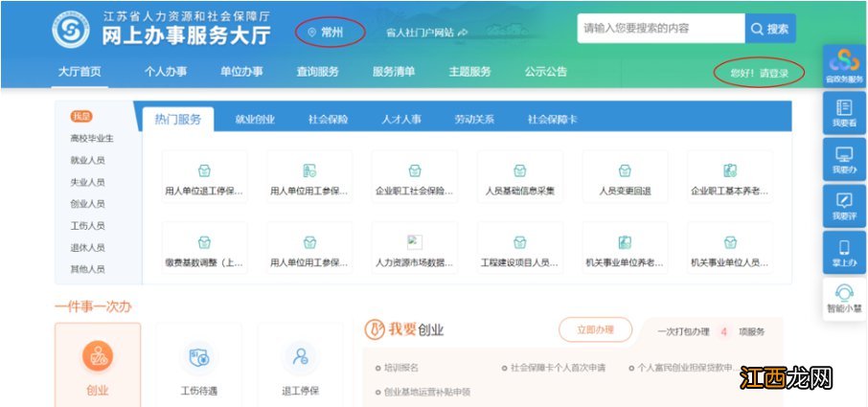The image size is (868, 407).
Task: Open the 查询服务 menu
Action: coord(317,71)
